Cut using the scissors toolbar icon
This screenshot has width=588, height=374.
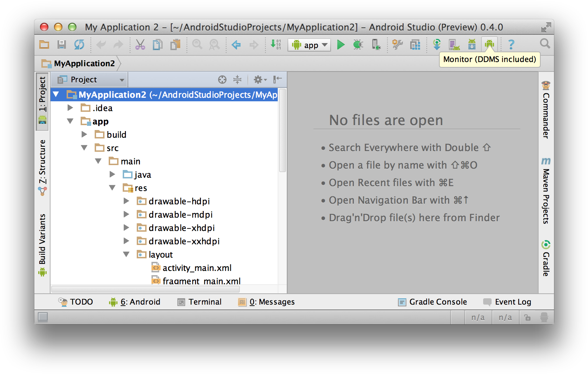(140, 45)
